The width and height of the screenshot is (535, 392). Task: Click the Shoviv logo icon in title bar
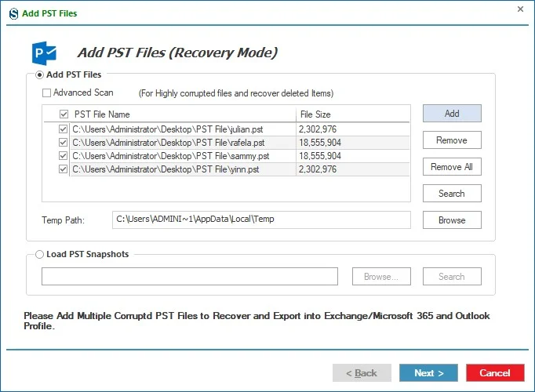[x=13, y=13]
